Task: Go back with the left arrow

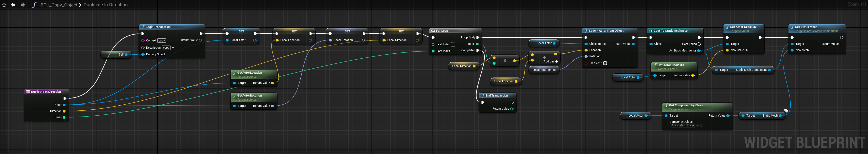Action: (13, 5)
